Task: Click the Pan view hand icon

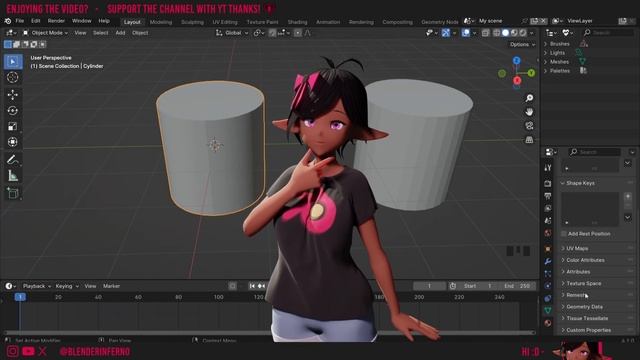Action: pyautogui.click(x=529, y=112)
